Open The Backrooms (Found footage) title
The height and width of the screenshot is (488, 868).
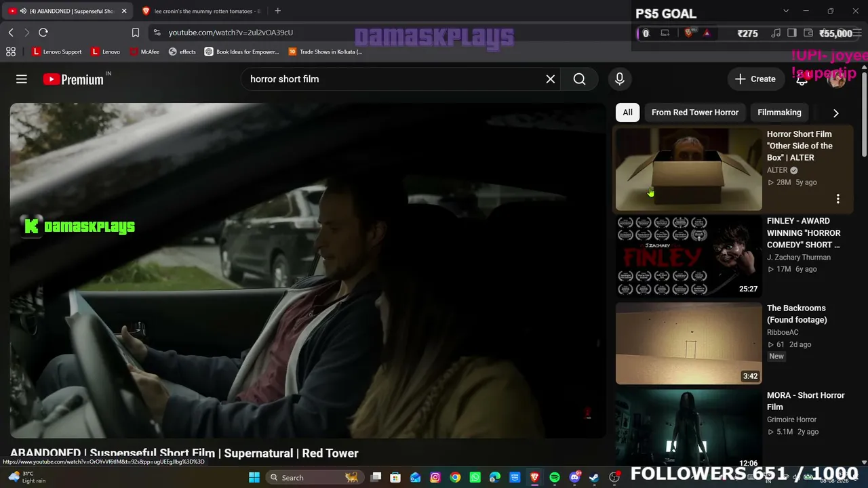(797, 314)
